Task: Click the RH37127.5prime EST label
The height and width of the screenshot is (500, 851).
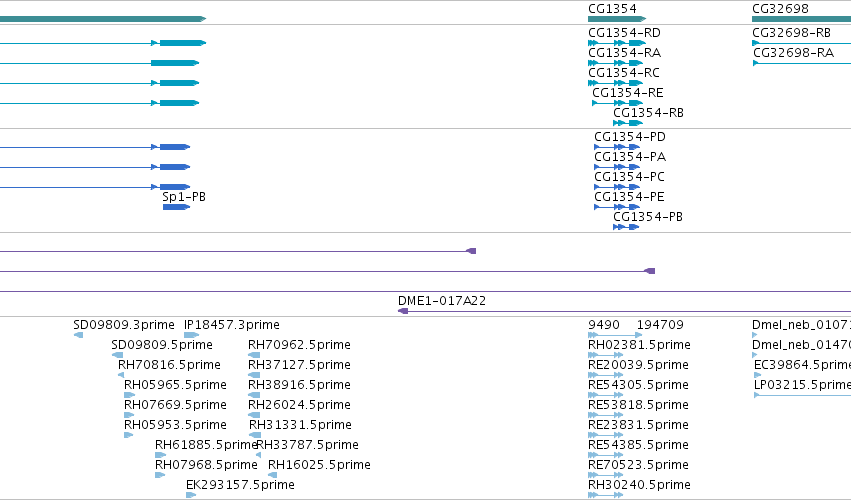Action: pos(299,365)
